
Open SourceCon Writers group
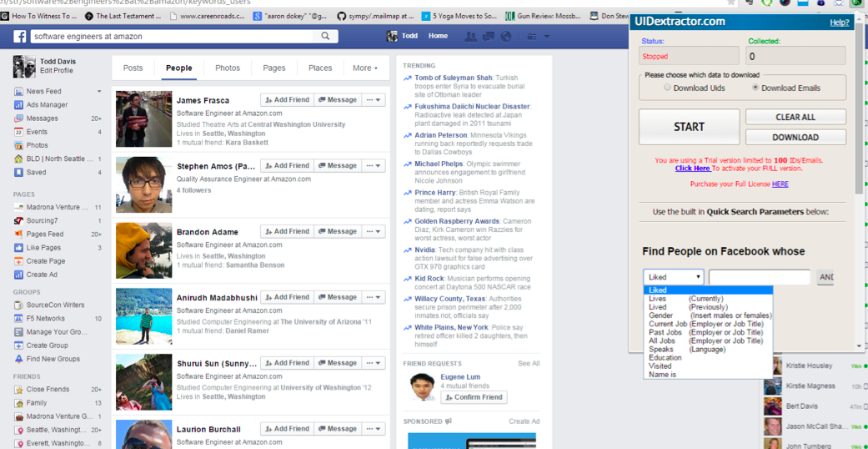coord(55,305)
